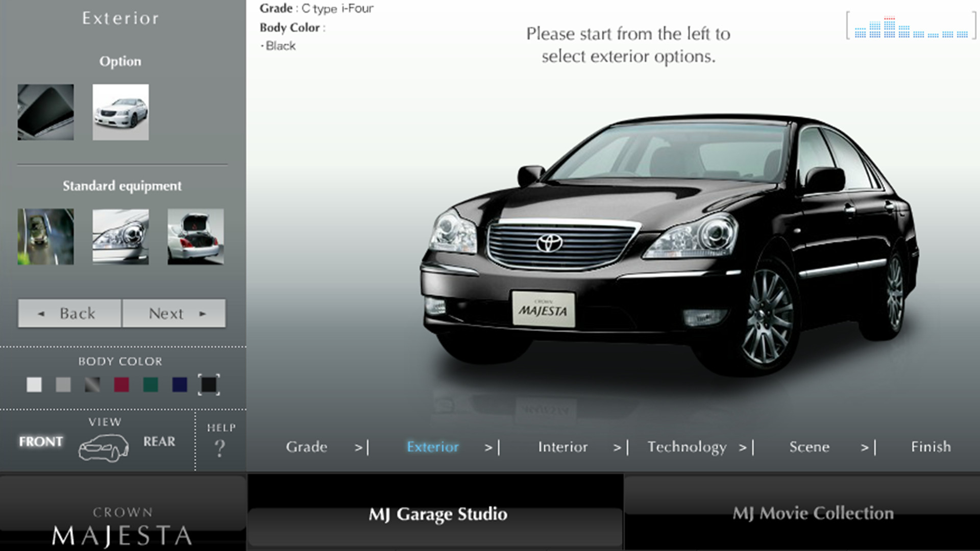Choose the black body color swatch

tap(209, 385)
